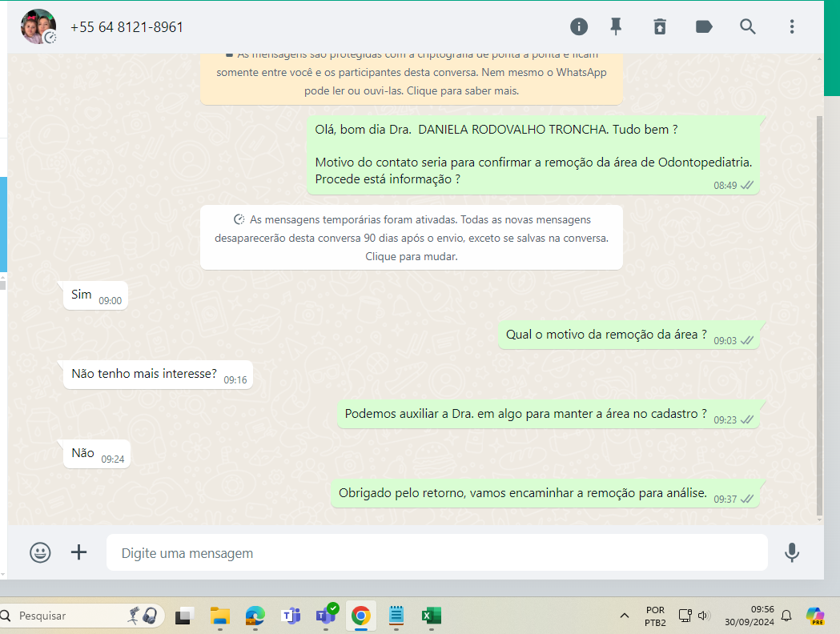Click the 'Podemos auxiliar a Dra.' message

coord(549,415)
